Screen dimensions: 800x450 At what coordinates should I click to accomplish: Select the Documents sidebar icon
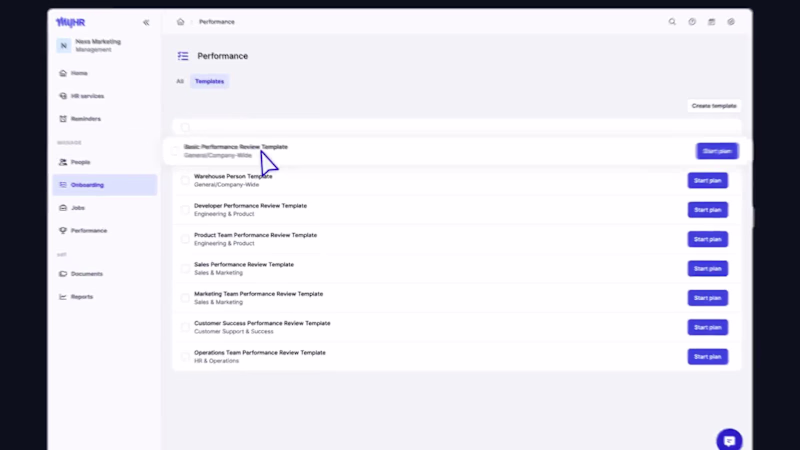click(63, 274)
